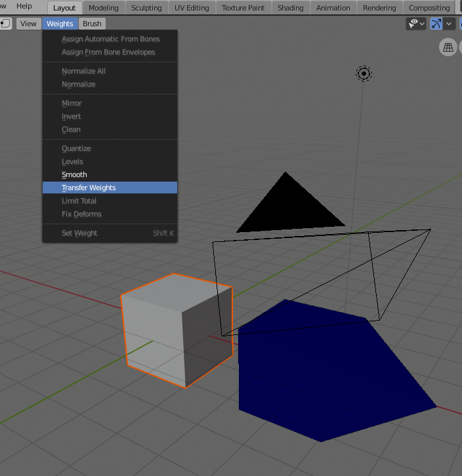Select Limit Total menu entry
This screenshot has height=476, width=462.
(110, 201)
